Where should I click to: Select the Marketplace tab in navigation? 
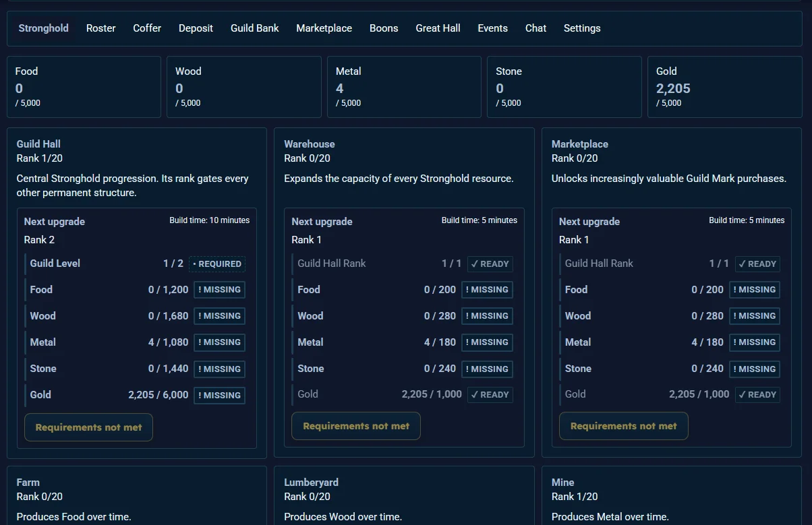[x=324, y=28]
